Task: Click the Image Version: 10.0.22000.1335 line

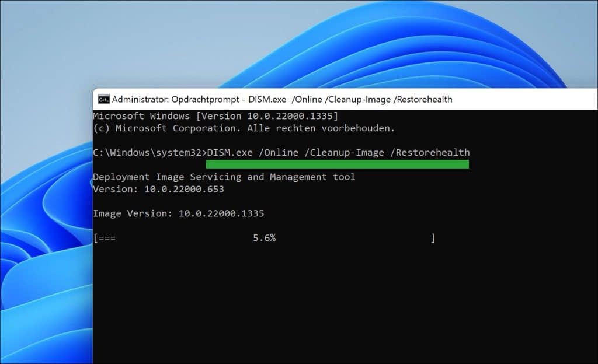Action: tap(178, 213)
